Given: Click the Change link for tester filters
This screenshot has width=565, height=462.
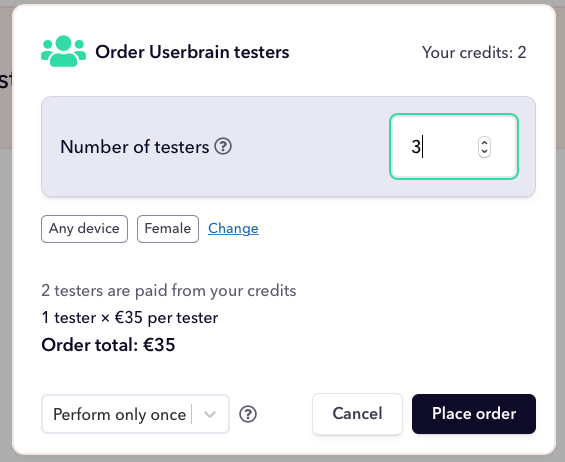Looking at the screenshot, I should 233,228.
